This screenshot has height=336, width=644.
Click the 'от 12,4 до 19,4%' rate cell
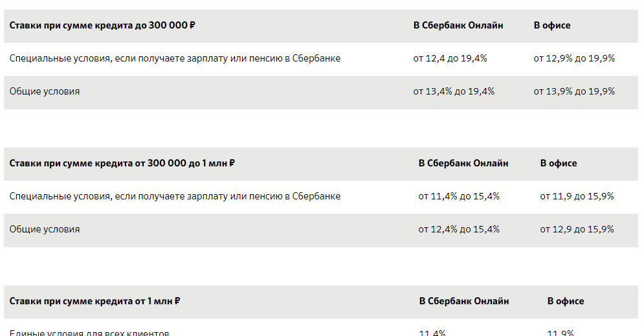[450, 58]
